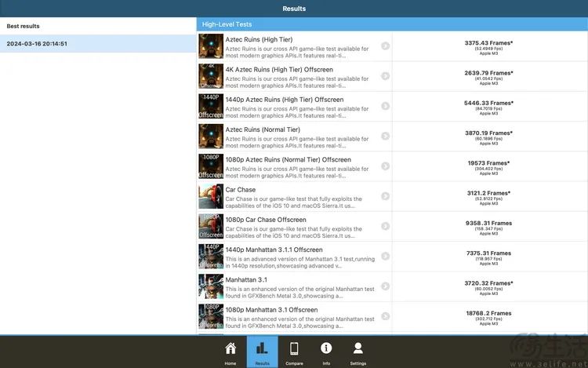Open details arrow for 4K Aztec Ruins Offscreen
Screen dimensions: 588x368
(385, 76)
